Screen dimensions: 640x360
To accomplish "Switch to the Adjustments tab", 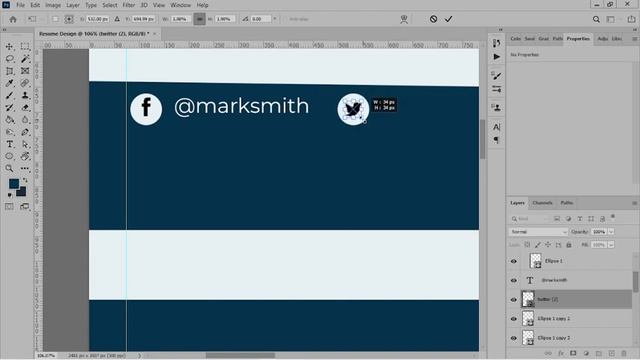I will [602, 39].
